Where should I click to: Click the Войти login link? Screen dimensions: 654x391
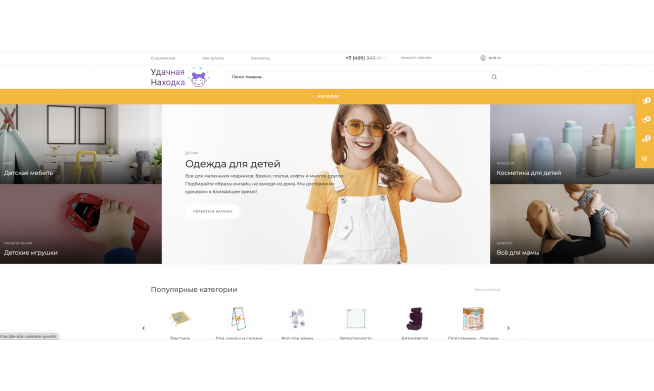tap(495, 58)
